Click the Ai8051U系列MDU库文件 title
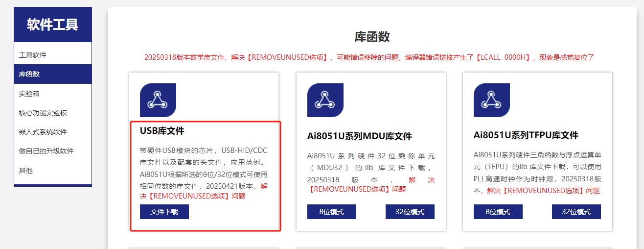This screenshot has width=644, height=249. click(x=360, y=136)
